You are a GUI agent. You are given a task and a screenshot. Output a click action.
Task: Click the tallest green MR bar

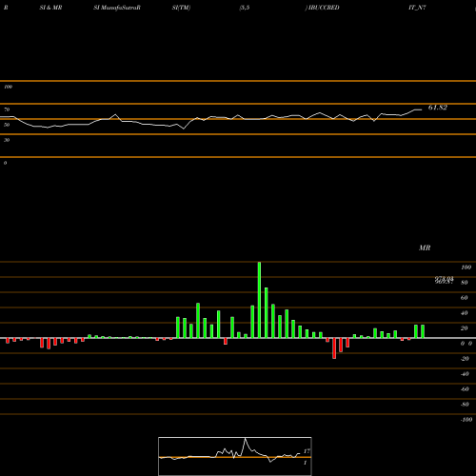pyautogui.click(x=259, y=300)
